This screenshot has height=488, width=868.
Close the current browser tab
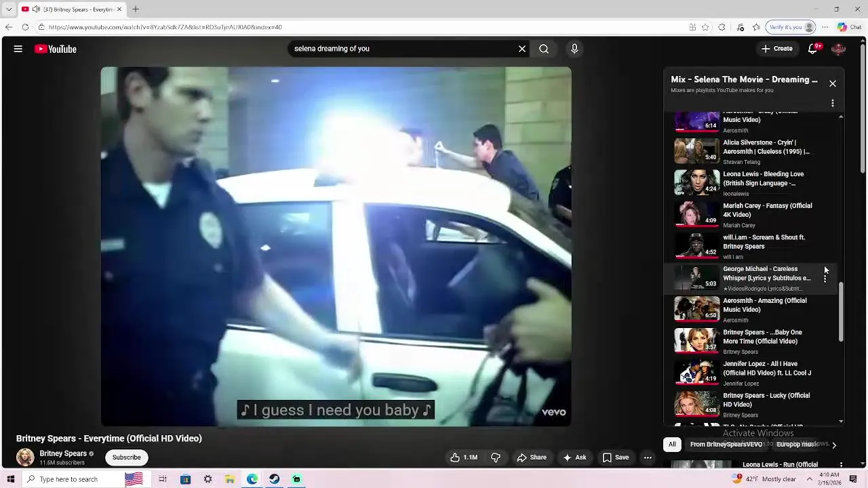coord(119,9)
